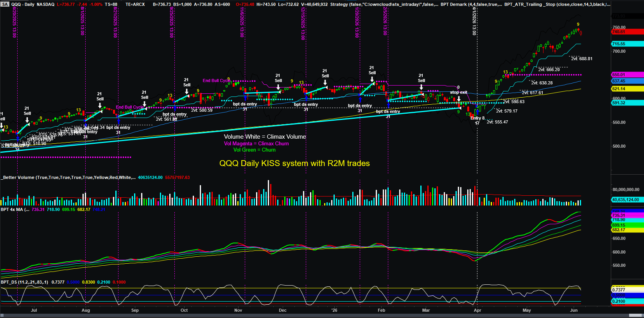
Task: Select the 'stop exit' trade label
Action: tap(459, 93)
